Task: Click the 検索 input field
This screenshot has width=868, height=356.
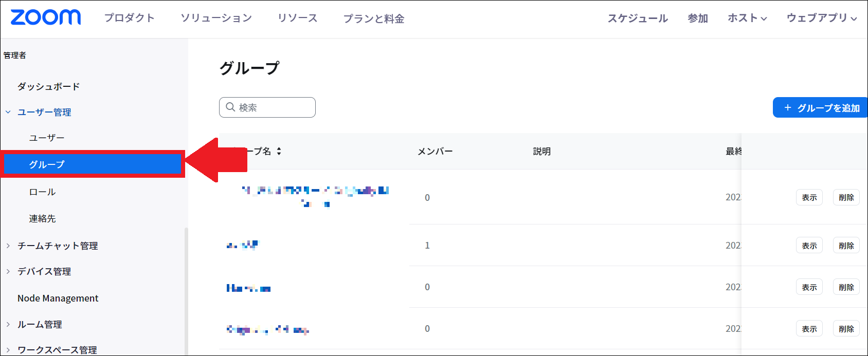Action: point(267,107)
